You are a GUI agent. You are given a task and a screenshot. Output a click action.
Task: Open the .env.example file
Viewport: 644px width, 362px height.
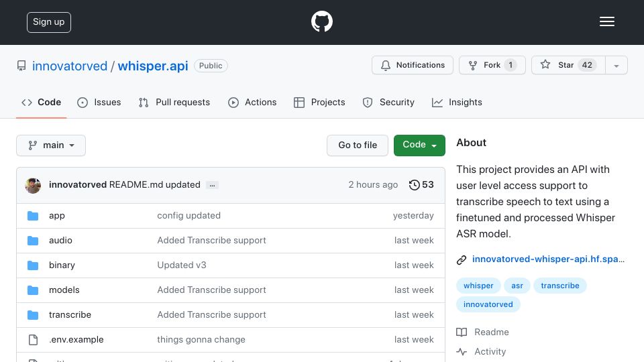[76, 339]
